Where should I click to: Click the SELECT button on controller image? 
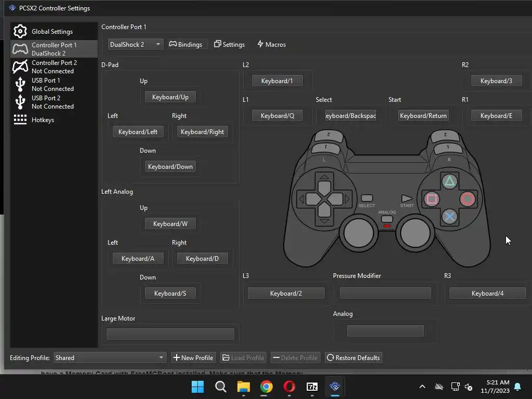pos(367,198)
